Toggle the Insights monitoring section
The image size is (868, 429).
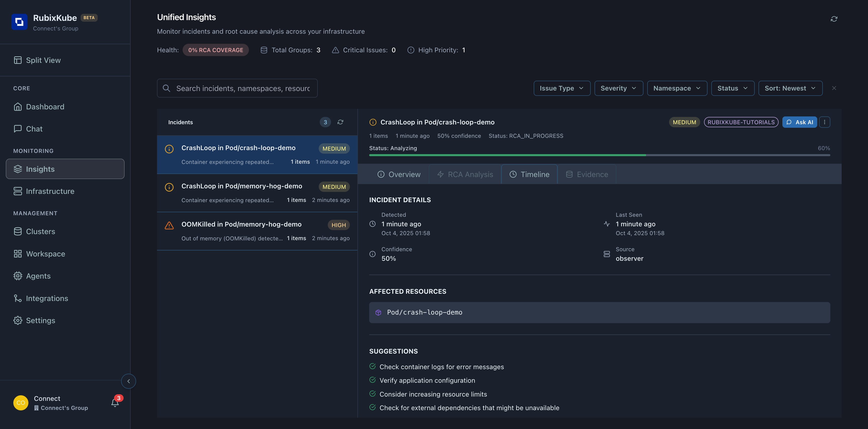40,169
